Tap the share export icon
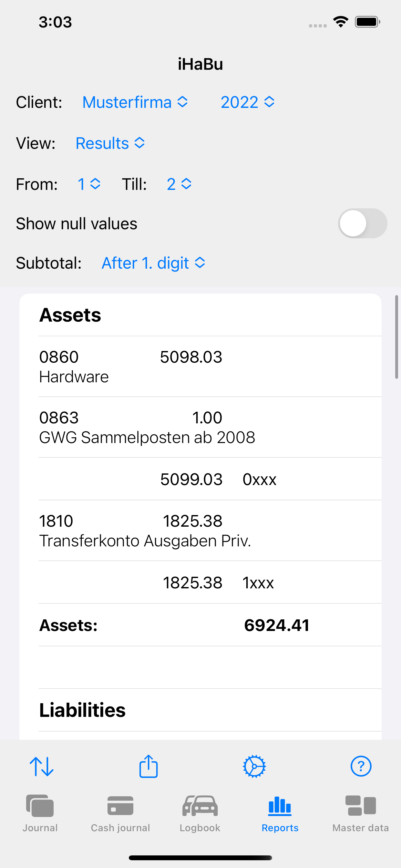401x868 pixels. (148, 766)
